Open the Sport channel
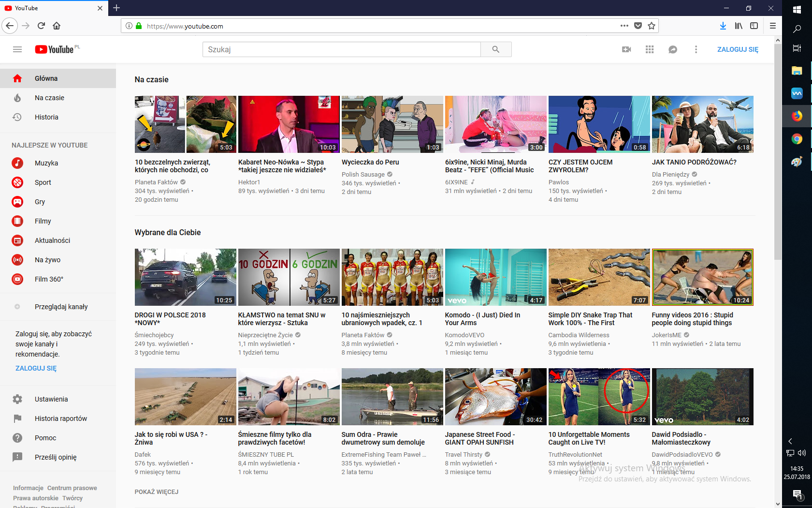The height and width of the screenshot is (508, 812). pos(58,182)
